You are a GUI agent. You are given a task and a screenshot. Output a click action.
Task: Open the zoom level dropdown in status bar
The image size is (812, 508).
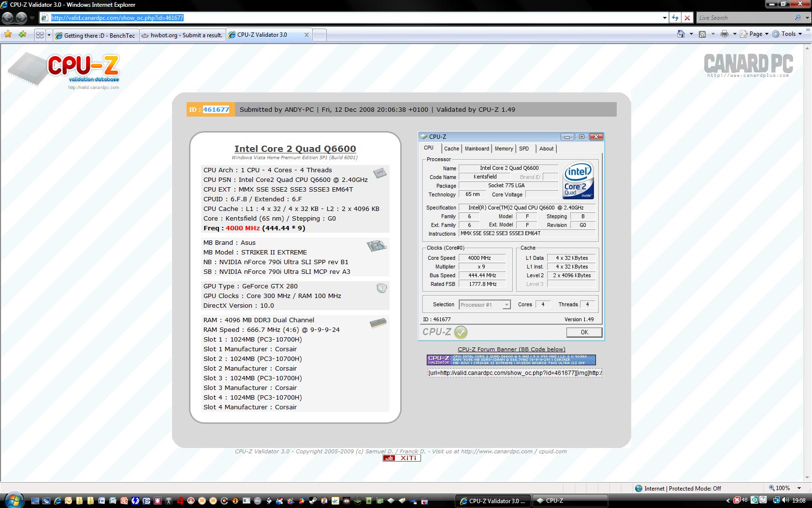799,488
